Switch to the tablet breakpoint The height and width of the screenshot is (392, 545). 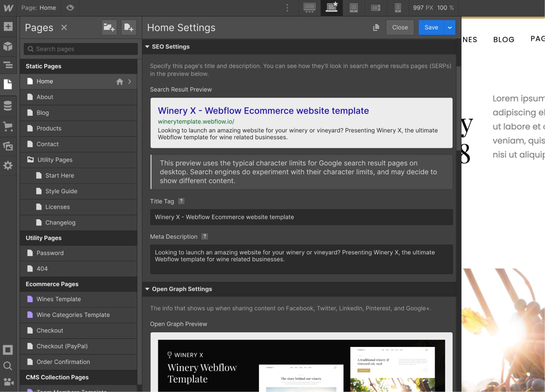pos(353,8)
